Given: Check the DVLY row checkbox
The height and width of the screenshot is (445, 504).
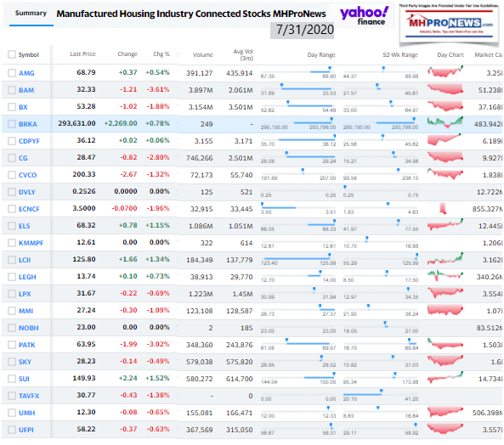Looking at the screenshot, I should pyautogui.click(x=12, y=192).
